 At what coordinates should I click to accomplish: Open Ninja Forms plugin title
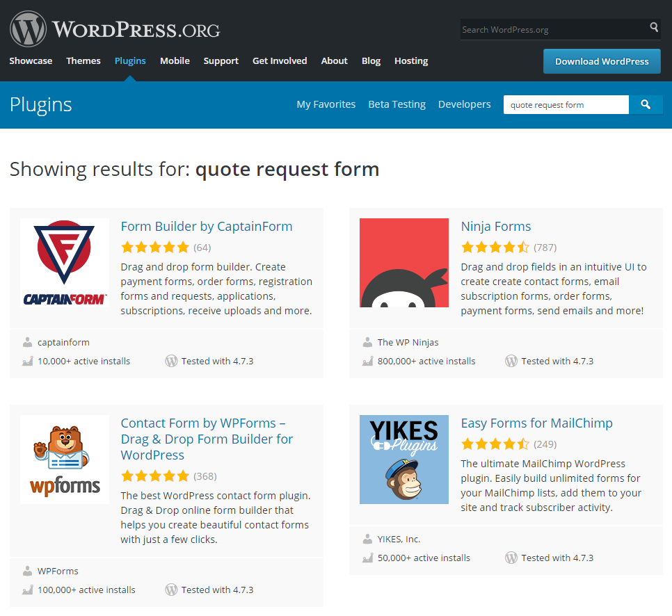point(496,226)
